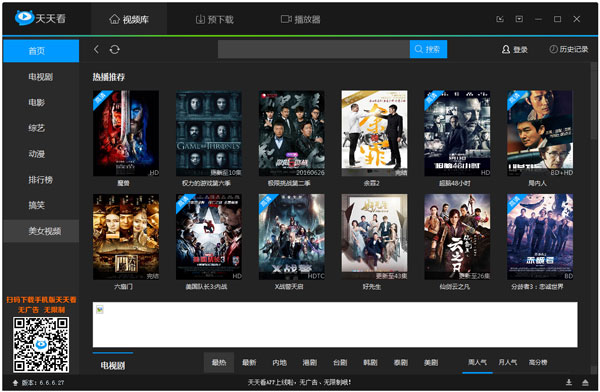
Task: Select the 内地 filter tab
Action: [x=279, y=363]
